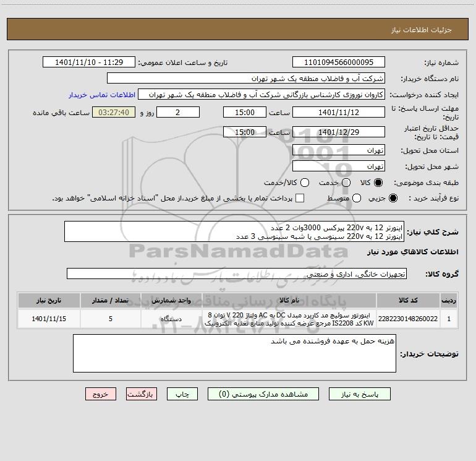Click the چاپ print button
476x461 pixels.
tap(182, 394)
